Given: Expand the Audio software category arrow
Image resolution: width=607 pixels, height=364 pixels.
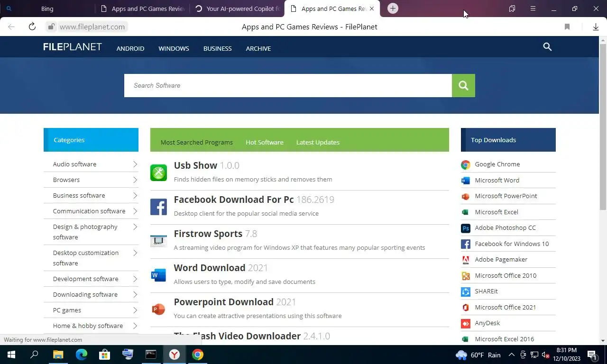Looking at the screenshot, I should click(x=135, y=164).
